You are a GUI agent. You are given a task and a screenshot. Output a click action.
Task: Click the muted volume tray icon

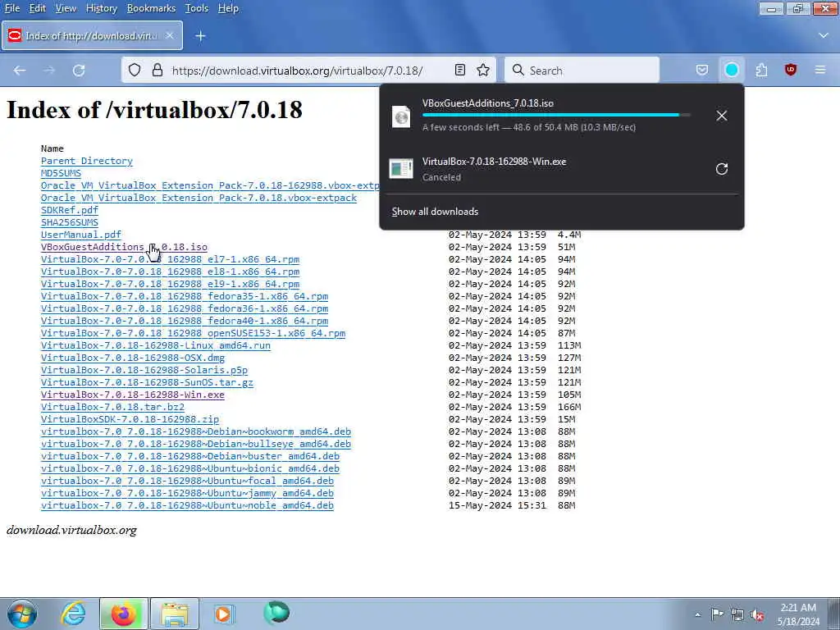[757, 615]
